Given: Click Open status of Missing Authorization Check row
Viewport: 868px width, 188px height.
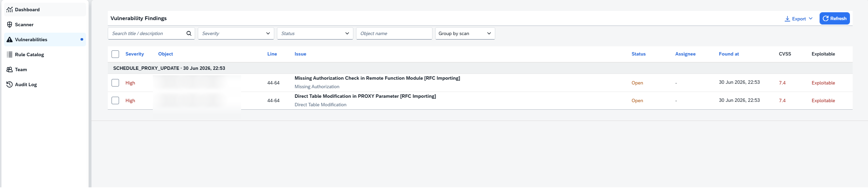Looking at the screenshot, I should 637,83.
